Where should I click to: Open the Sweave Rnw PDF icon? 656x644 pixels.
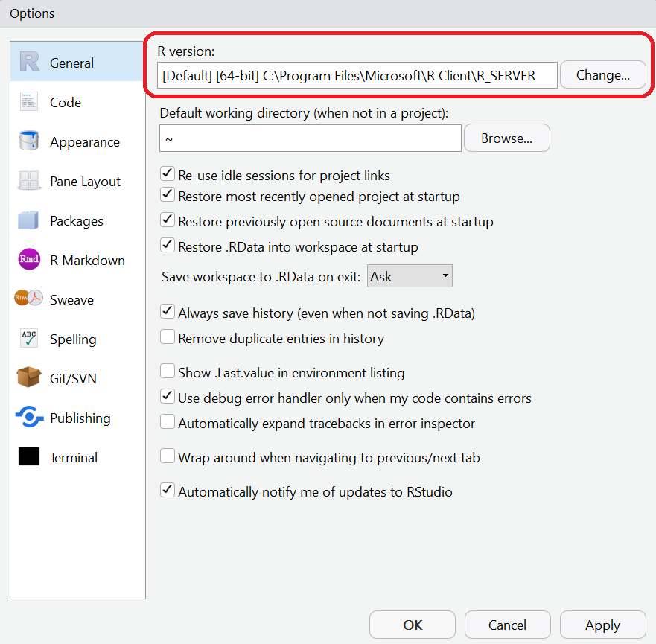click(x=28, y=298)
